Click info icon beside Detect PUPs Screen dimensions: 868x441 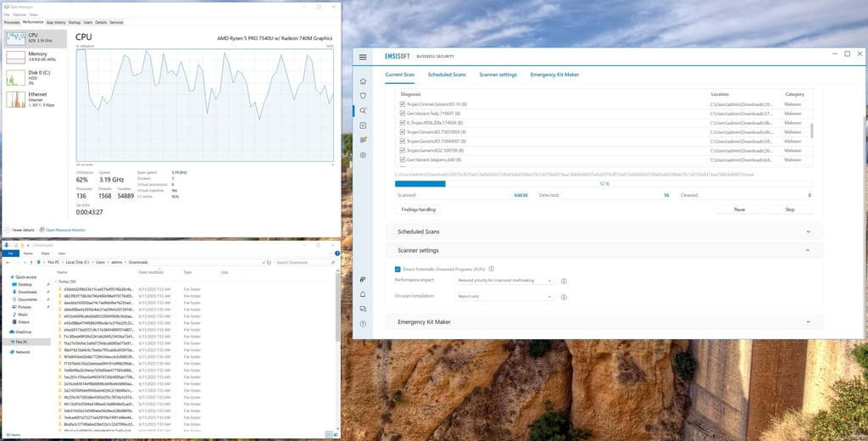[491, 269]
